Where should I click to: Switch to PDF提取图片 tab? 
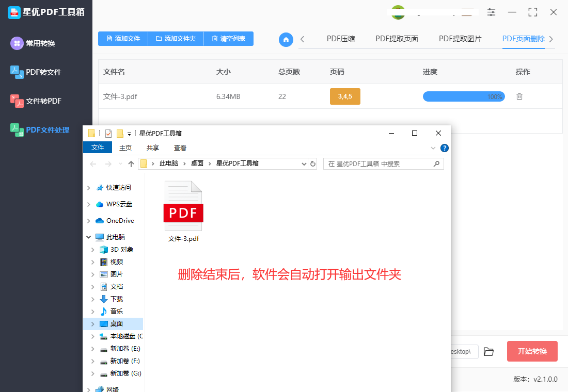click(460, 39)
